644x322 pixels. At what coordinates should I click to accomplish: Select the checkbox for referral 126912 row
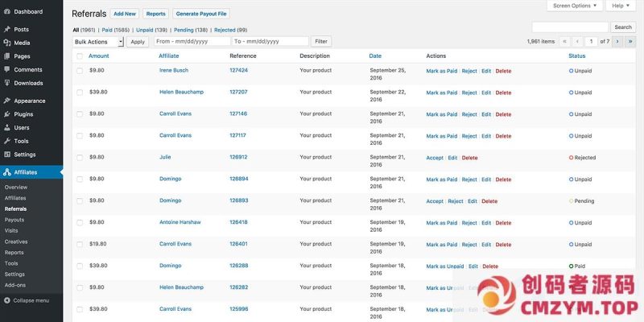click(x=79, y=158)
